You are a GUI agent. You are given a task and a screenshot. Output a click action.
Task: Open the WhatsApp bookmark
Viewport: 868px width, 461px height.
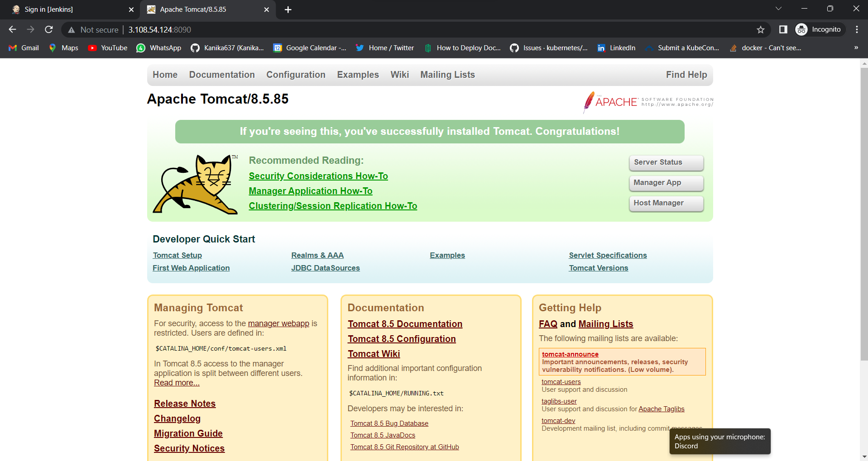point(159,48)
